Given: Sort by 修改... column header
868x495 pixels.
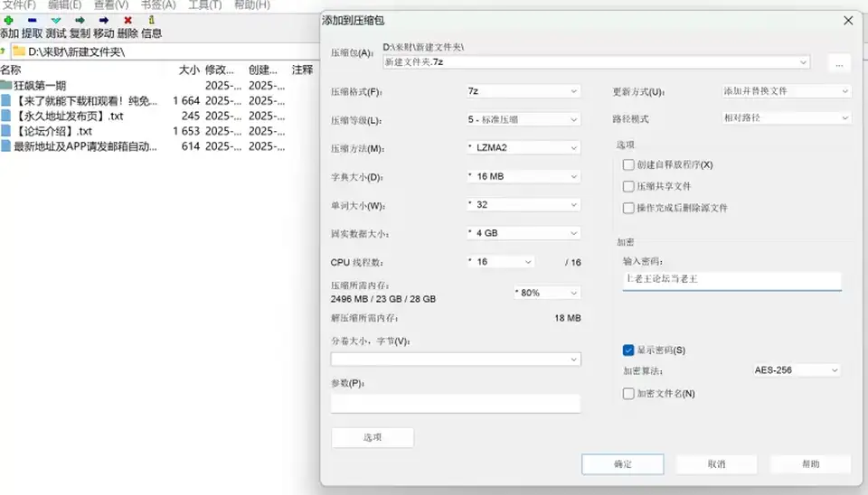Looking at the screenshot, I should [x=219, y=70].
